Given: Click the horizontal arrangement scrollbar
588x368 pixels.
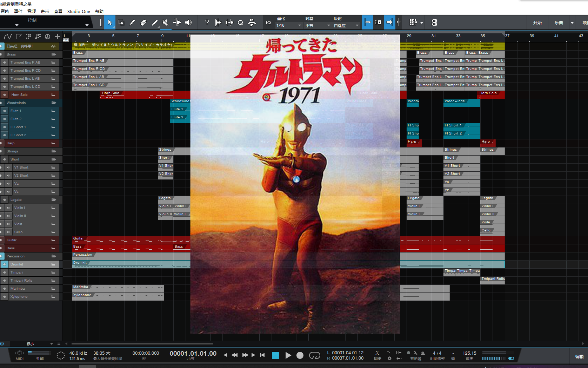Looking at the screenshot, I should pos(142,343).
